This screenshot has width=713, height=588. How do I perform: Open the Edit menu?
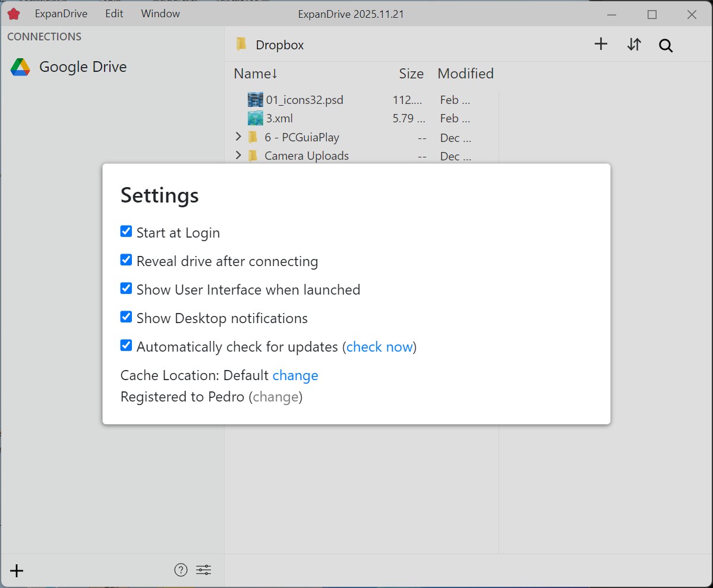pos(114,14)
